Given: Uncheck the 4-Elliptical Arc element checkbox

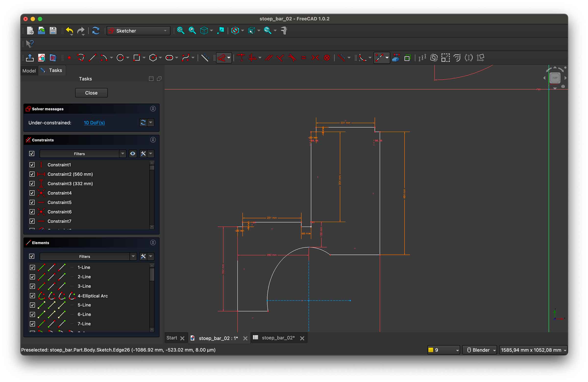Looking at the screenshot, I should pyautogui.click(x=32, y=296).
